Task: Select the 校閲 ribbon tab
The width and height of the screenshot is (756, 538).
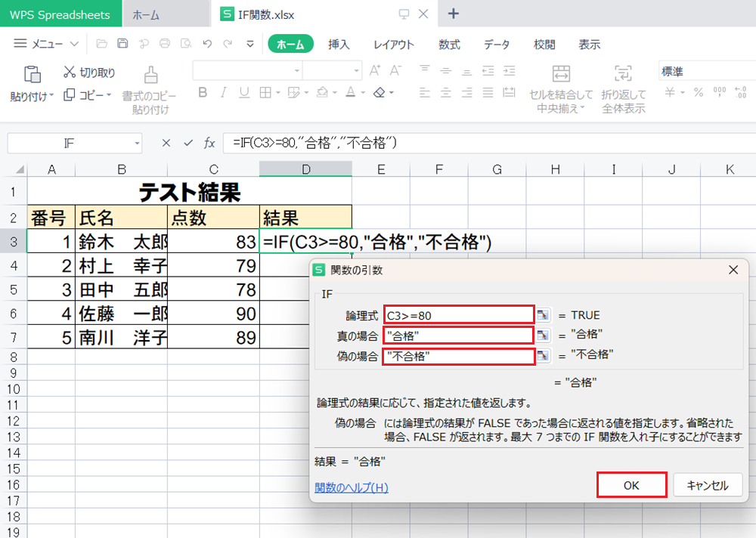Action: [x=544, y=45]
